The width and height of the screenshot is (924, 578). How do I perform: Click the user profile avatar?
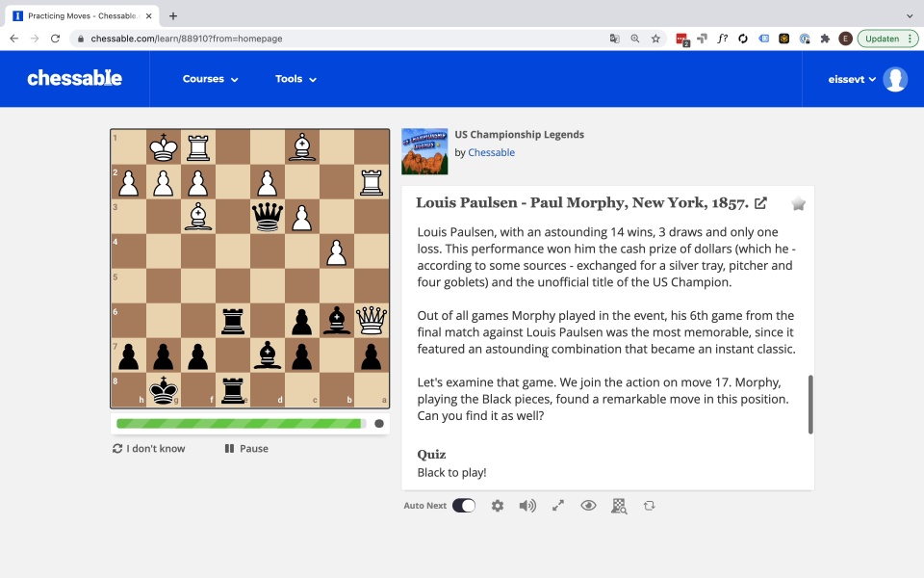coord(895,79)
